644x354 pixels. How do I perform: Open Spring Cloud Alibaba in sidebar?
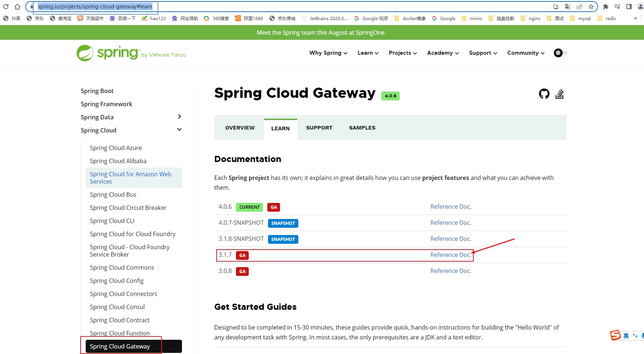point(118,161)
